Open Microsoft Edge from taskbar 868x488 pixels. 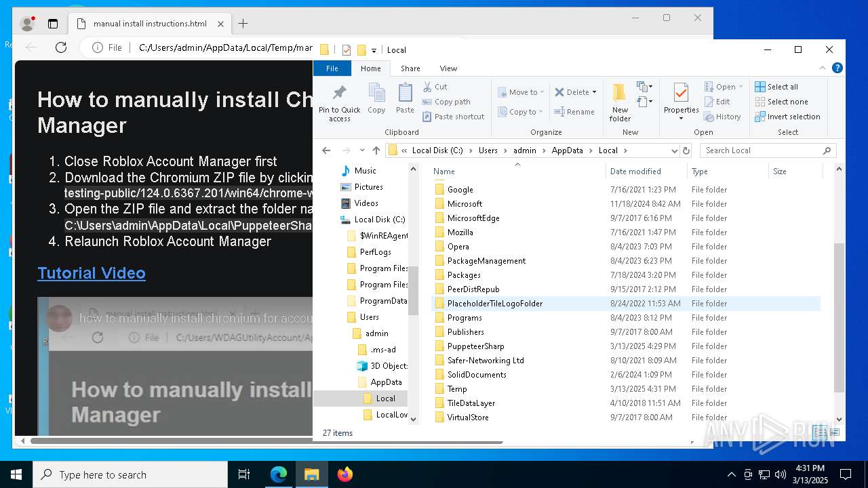[279, 474]
